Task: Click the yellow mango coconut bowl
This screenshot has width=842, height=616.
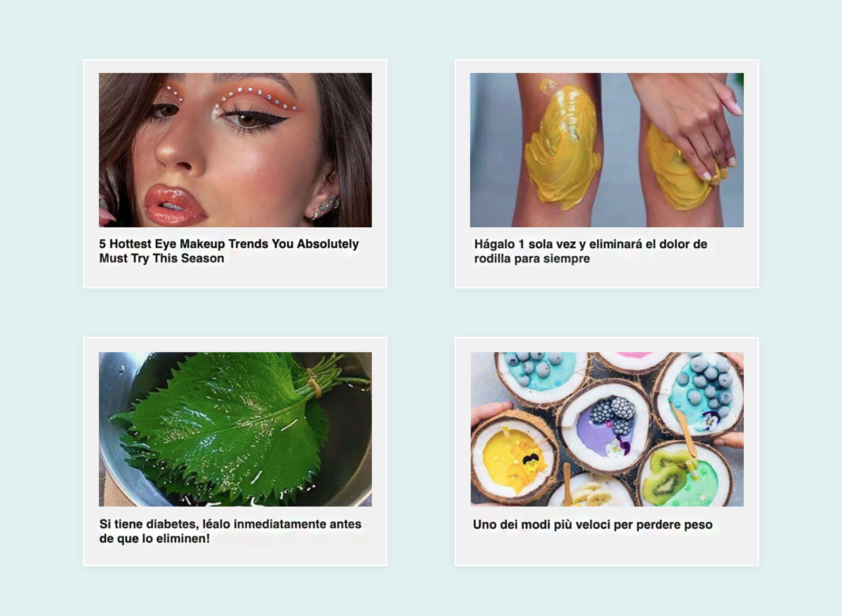Action: pos(514,457)
